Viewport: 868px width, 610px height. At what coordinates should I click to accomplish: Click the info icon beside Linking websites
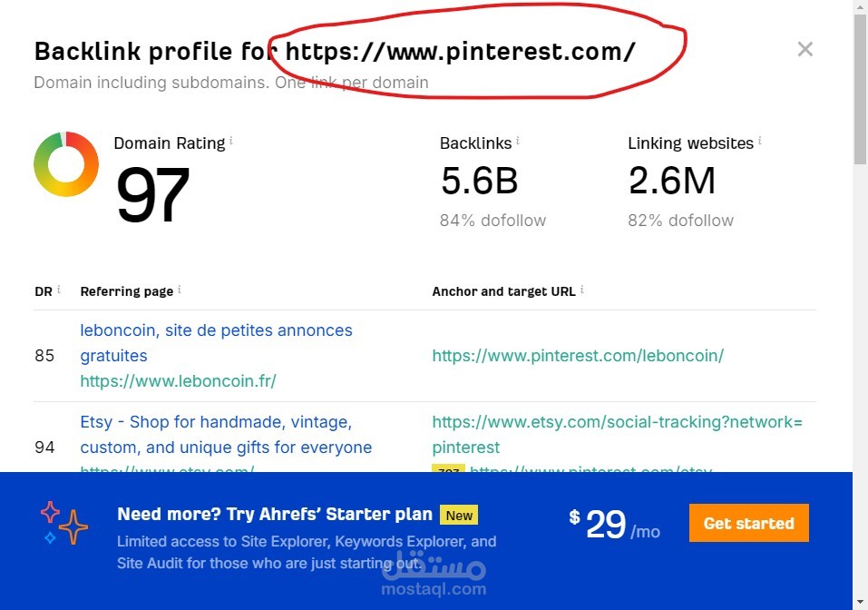pos(760,142)
